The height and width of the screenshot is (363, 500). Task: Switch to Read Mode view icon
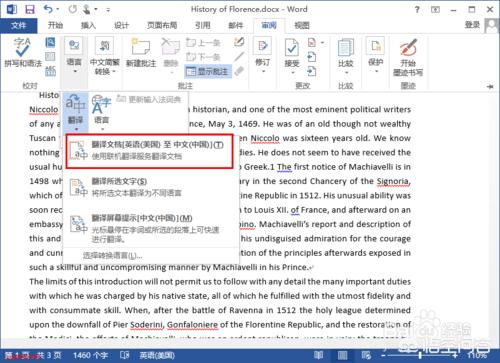point(318,355)
